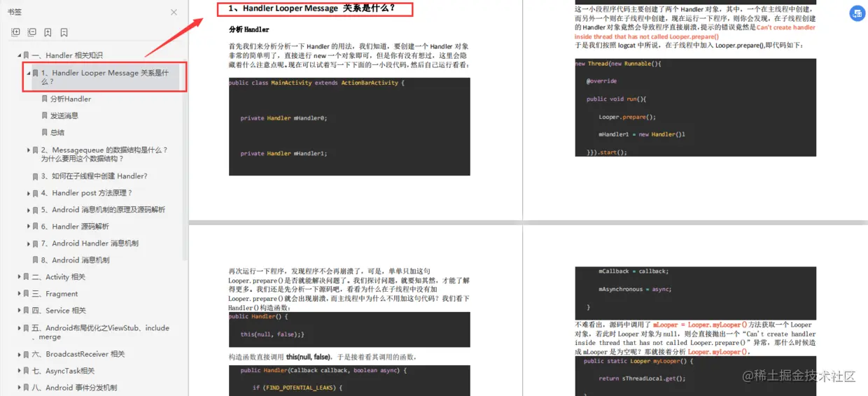Go to bookmark 2、Messagequeue 的数据结构是什么

click(104, 154)
